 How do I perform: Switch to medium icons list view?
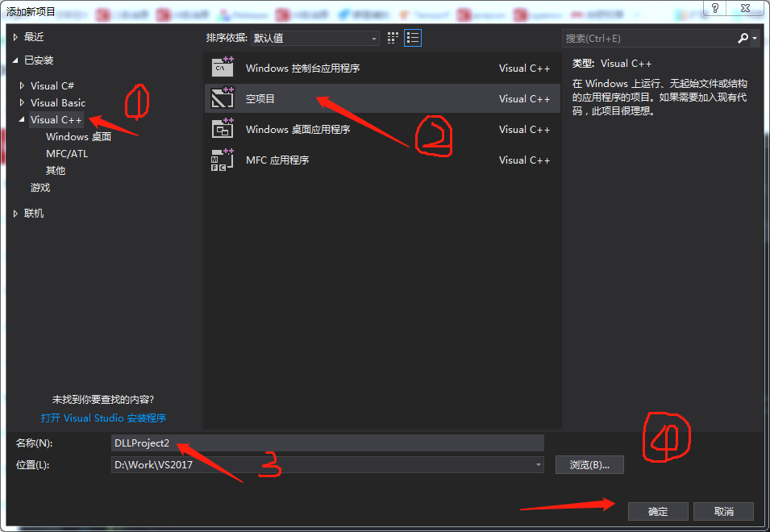[x=413, y=38]
